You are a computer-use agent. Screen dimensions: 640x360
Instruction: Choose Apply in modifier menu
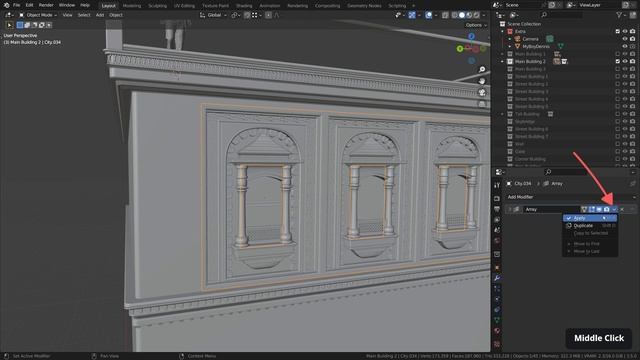pos(590,218)
